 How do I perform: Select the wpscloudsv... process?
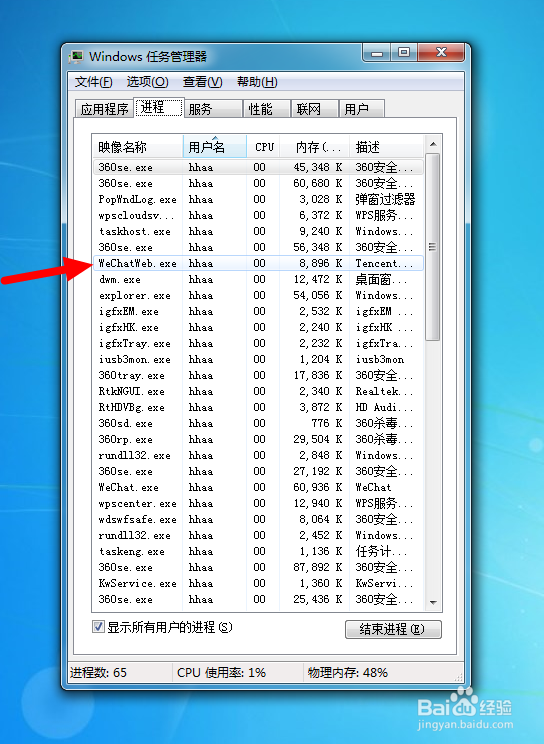[259, 215]
